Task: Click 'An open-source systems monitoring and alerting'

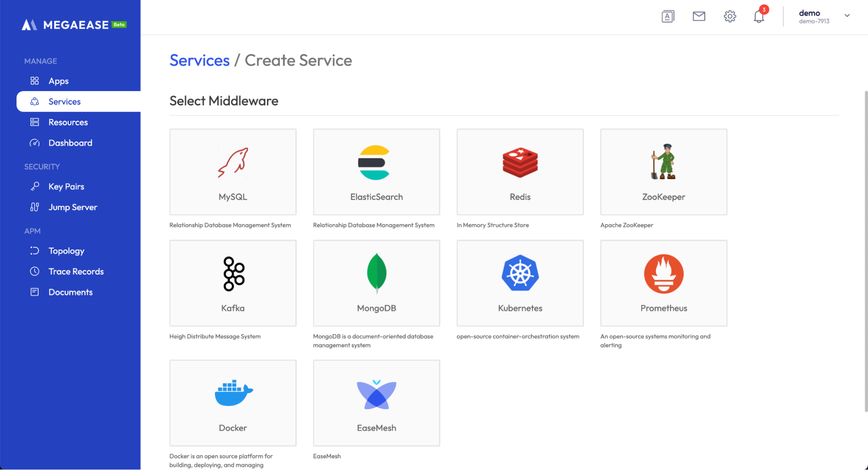Action: point(655,341)
